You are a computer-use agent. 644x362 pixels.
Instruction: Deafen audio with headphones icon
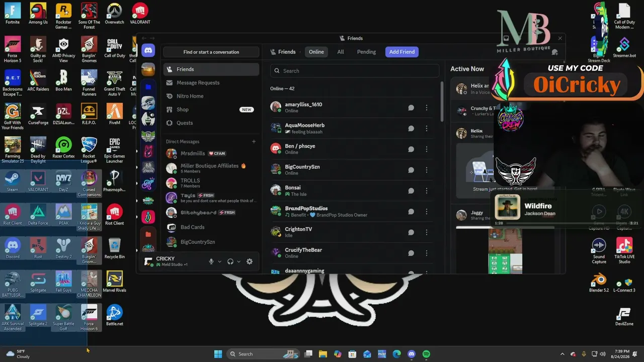click(x=230, y=261)
